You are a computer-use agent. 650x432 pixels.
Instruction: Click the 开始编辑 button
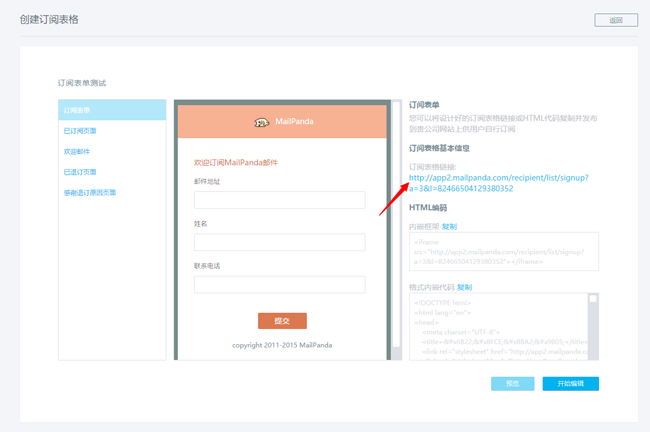click(x=570, y=384)
